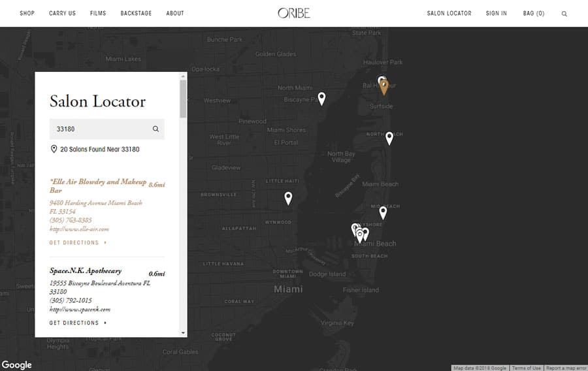The height and width of the screenshot is (371, 588).
Task: Open the About page
Action: [175, 14]
